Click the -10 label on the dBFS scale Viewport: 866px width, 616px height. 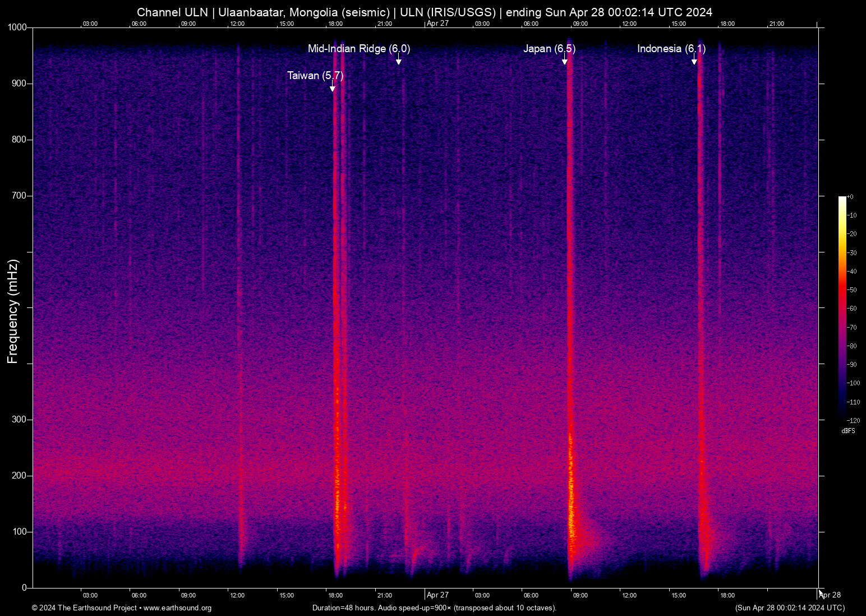(851, 215)
